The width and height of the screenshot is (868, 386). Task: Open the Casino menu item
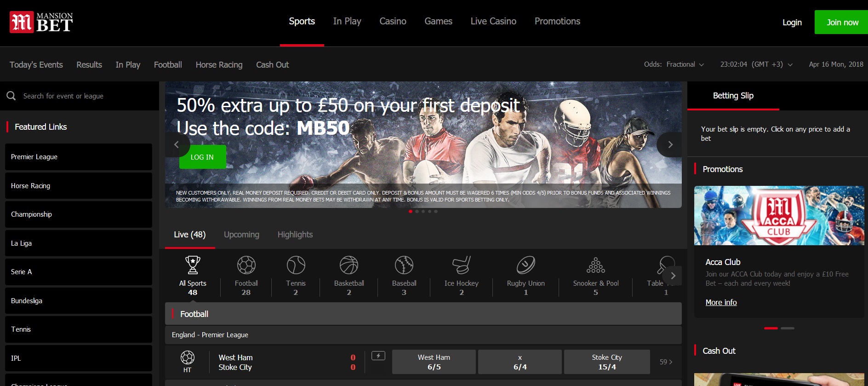[x=393, y=21]
